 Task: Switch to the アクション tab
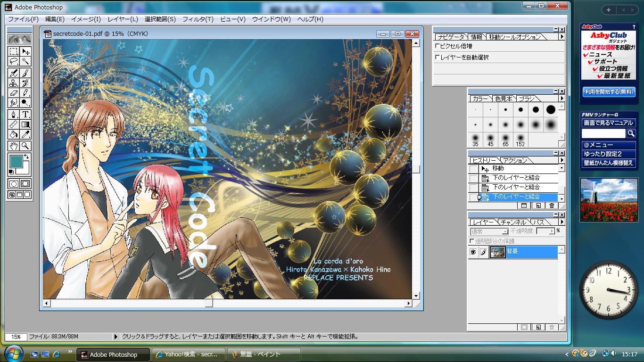click(x=515, y=160)
